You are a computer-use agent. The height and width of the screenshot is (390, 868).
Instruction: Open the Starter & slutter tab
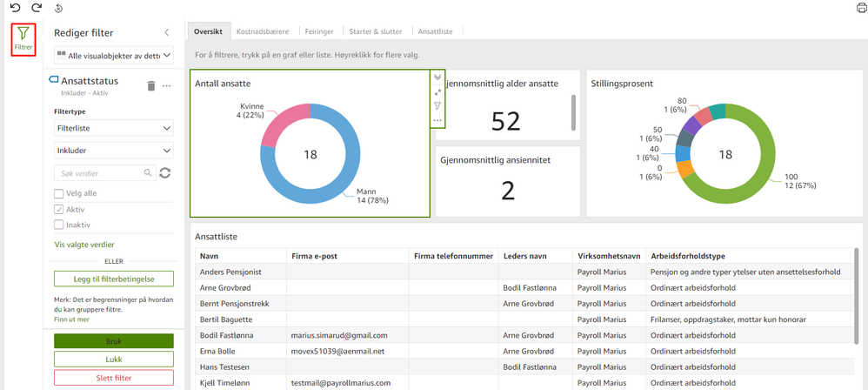(x=375, y=31)
